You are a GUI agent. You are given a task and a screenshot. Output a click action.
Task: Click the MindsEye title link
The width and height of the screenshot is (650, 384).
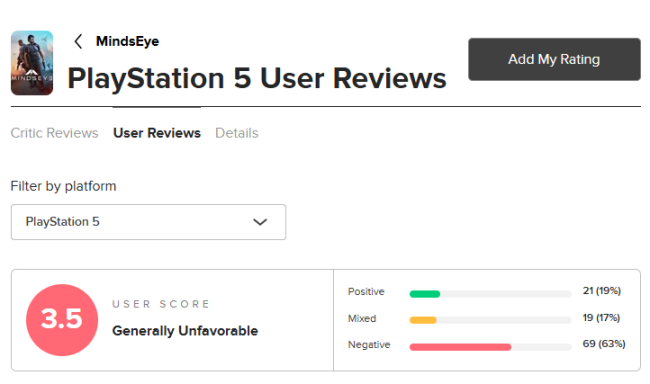[x=127, y=41]
